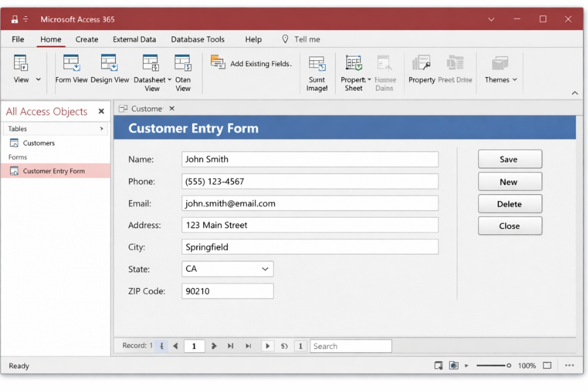Pin the Quick Access Toolbar icon
Image resolution: width=588 pixels, height=392 pixels.
[14, 19]
